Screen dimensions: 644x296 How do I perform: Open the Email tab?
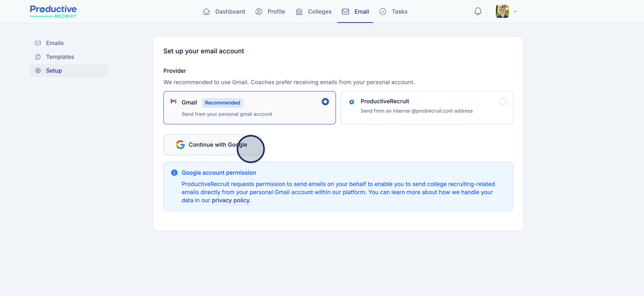pyautogui.click(x=355, y=12)
